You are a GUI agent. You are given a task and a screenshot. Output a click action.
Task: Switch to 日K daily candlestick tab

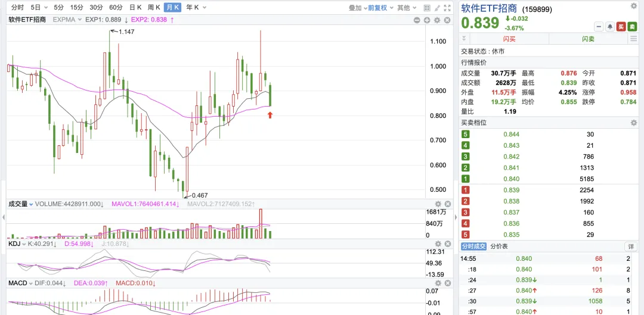135,7
